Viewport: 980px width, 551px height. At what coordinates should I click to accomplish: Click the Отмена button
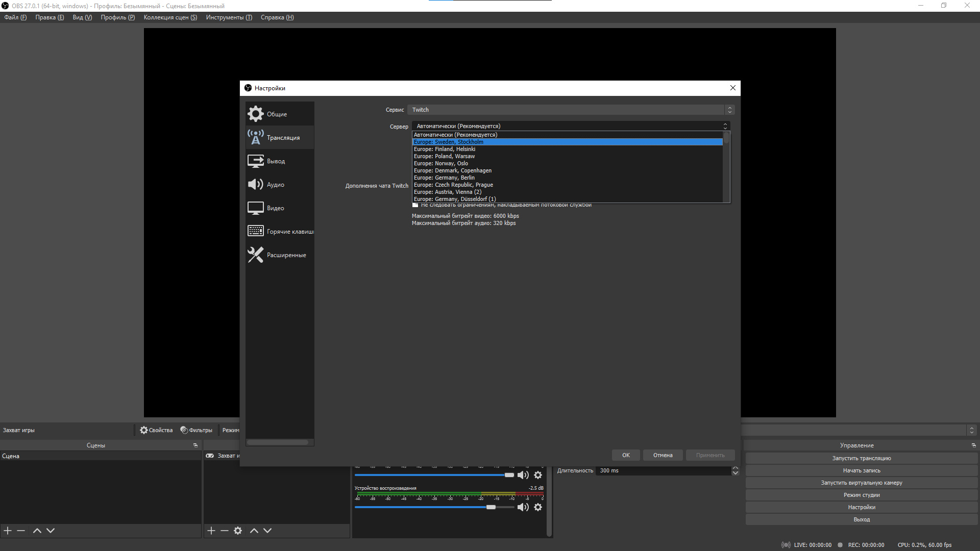coord(663,455)
